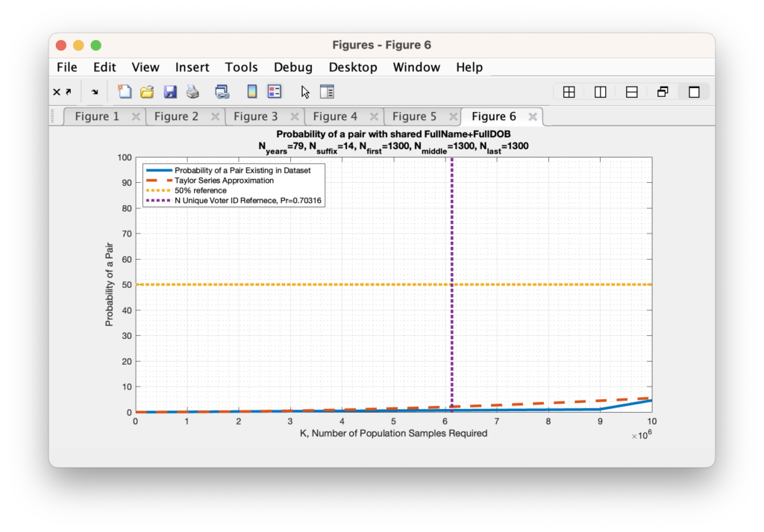Click the close-document X icon in toolbar
The image size is (764, 532).
[57, 92]
